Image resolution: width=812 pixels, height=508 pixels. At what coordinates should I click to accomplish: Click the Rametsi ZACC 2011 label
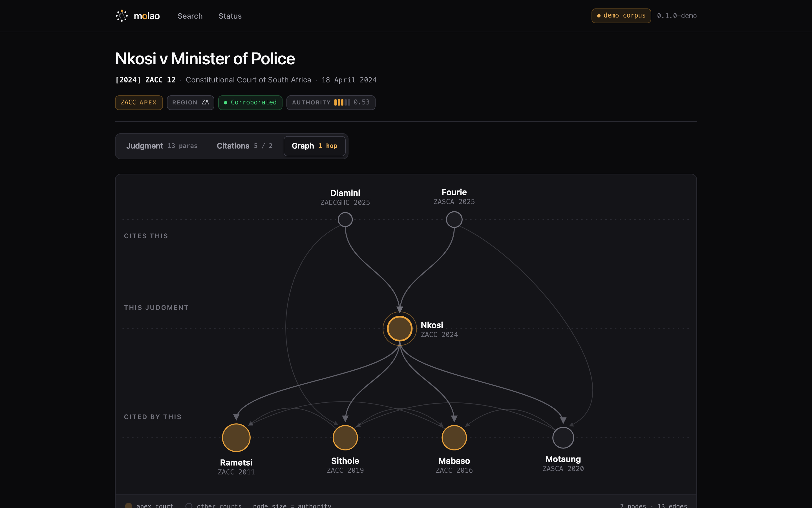[236, 467]
